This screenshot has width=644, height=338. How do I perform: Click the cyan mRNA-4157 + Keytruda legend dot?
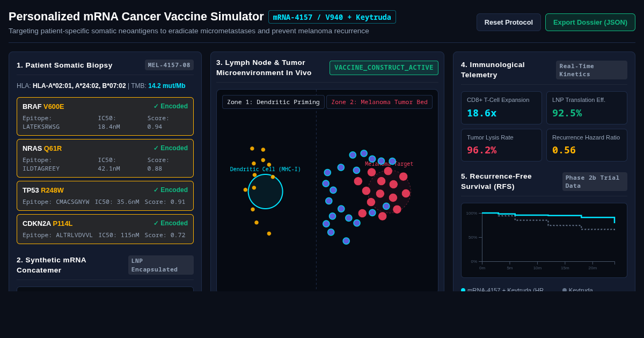pos(463,290)
